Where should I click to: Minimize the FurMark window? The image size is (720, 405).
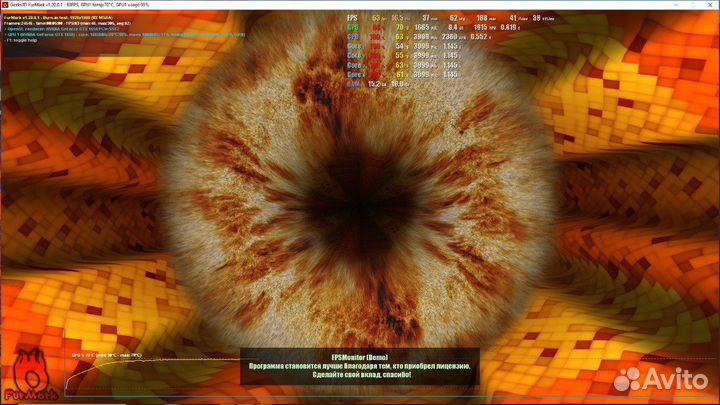(x=676, y=5)
